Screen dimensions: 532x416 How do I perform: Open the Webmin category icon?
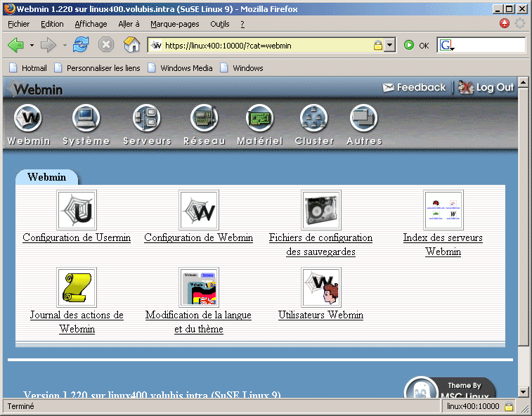click(x=28, y=118)
